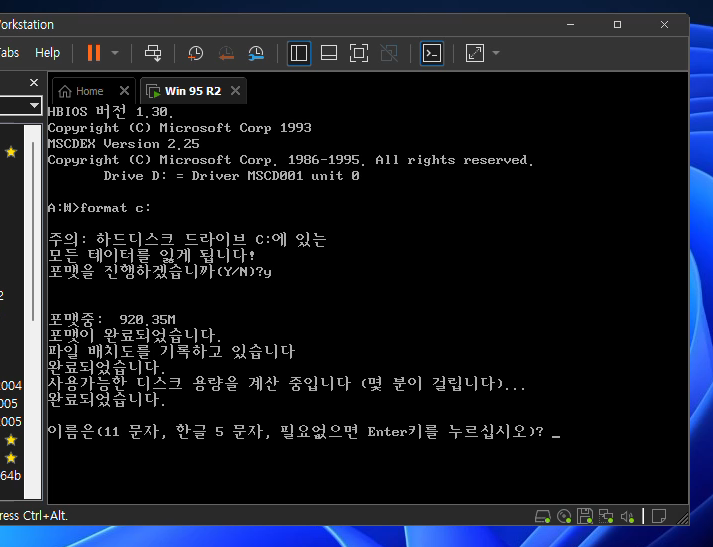Click the greyed-out Unity mode icon
The image size is (713, 547).
389,53
